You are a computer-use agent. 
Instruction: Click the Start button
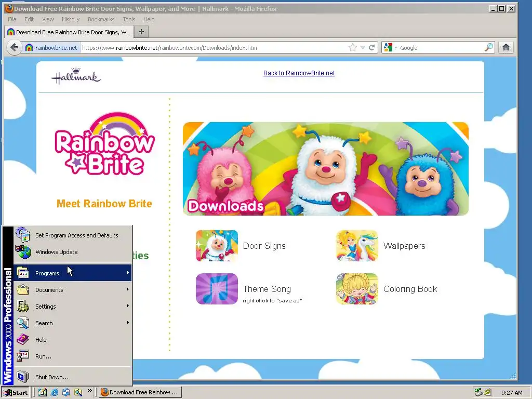pos(16,392)
